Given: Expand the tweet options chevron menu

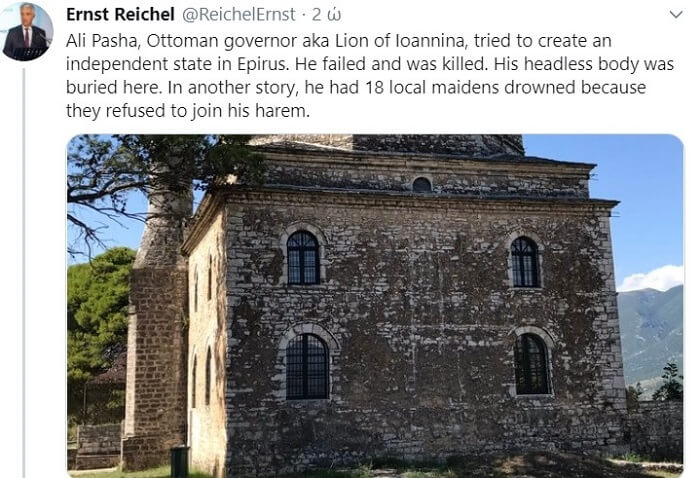Looking at the screenshot, I should tap(673, 16).
